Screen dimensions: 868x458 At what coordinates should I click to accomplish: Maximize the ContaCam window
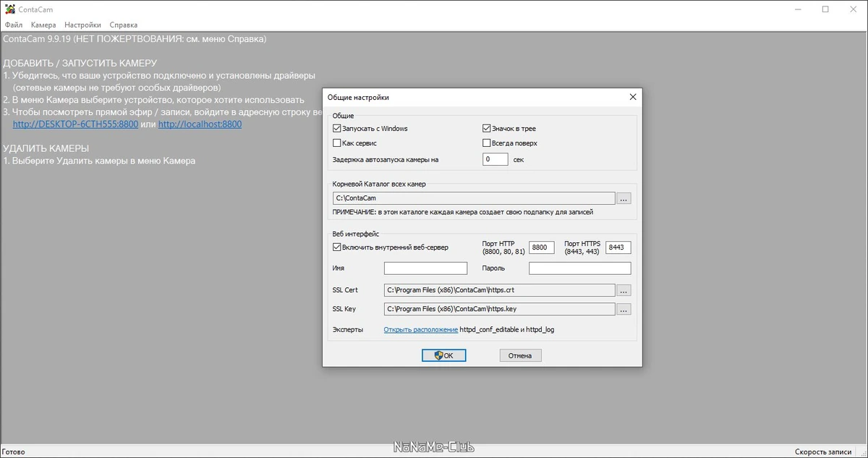click(825, 9)
